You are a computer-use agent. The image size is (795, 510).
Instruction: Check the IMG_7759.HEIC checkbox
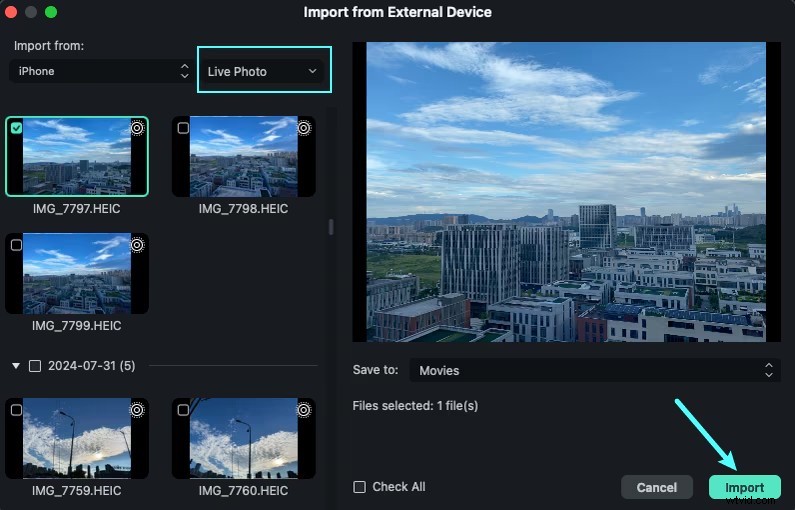[x=17, y=410]
